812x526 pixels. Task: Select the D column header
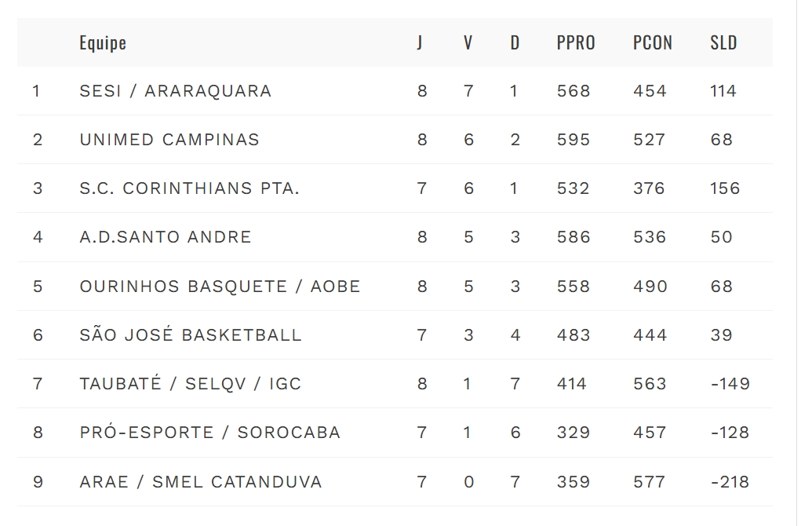(515, 42)
